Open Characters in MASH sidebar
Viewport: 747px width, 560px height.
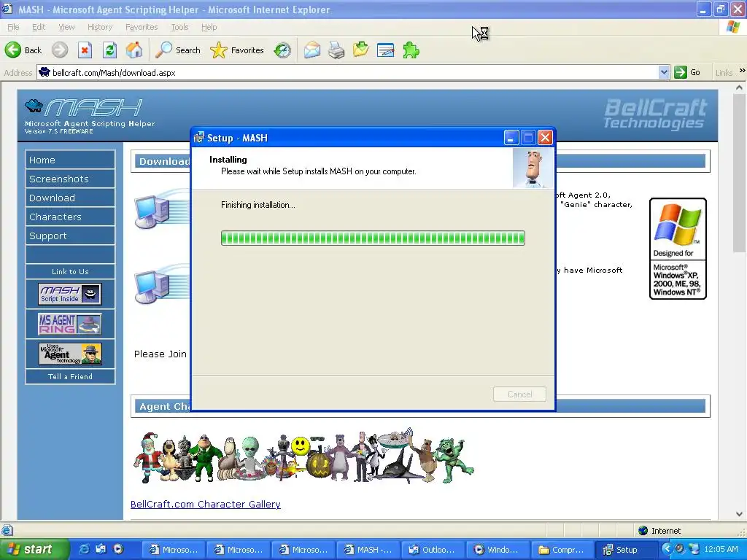(70, 217)
